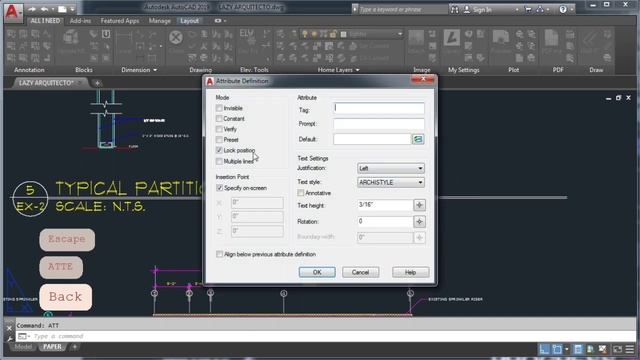640x360 pixels.
Task: Click the status bar viewport maximize icon
Action: coord(618,349)
